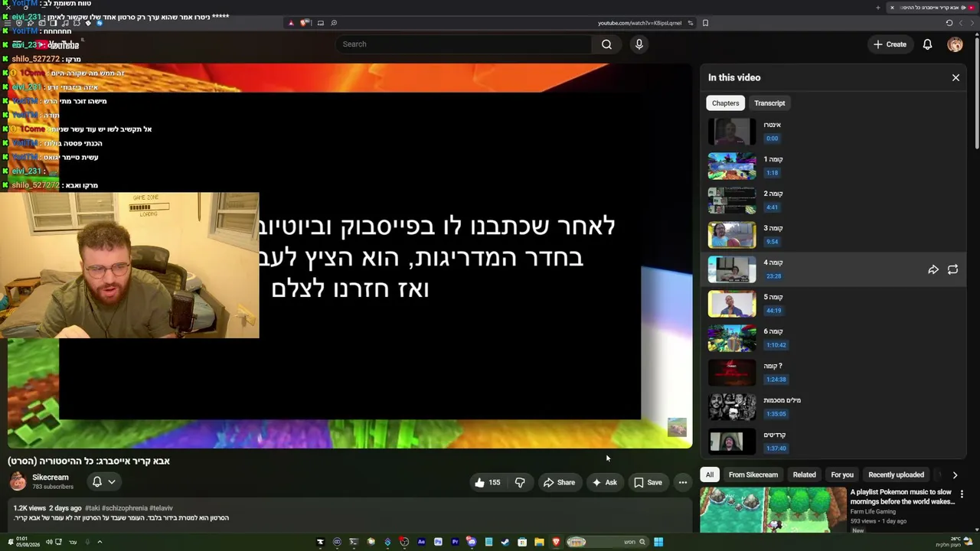Switch to the Transcript tab

(x=769, y=103)
